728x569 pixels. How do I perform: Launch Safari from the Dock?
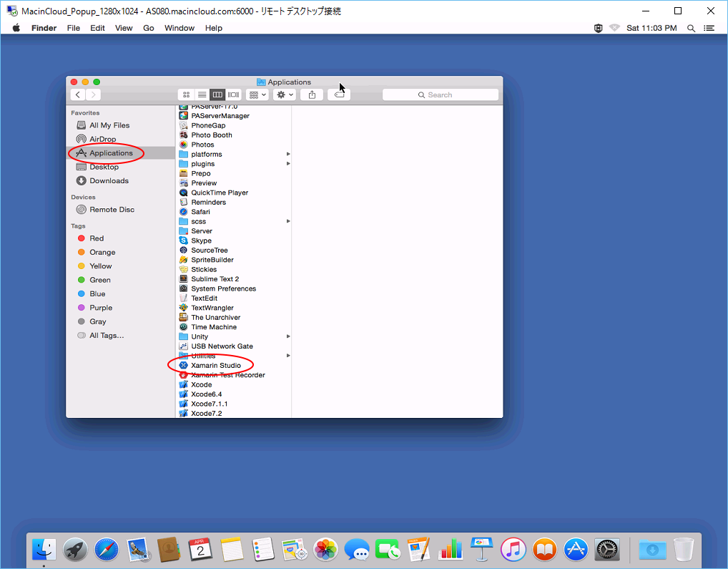click(107, 550)
